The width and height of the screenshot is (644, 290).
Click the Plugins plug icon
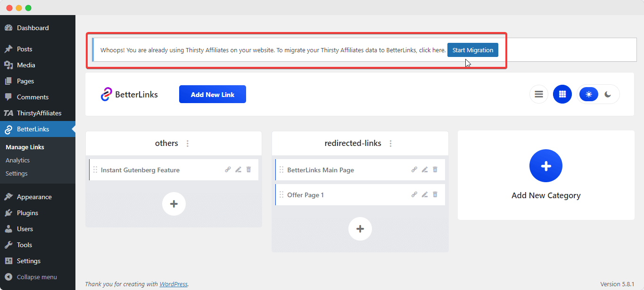(8, 213)
